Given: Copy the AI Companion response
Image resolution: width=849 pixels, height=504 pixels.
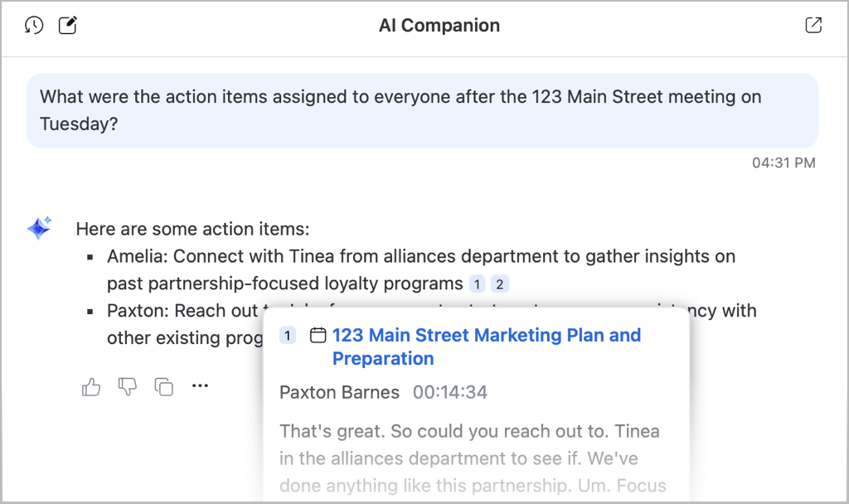Looking at the screenshot, I should coord(163,386).
